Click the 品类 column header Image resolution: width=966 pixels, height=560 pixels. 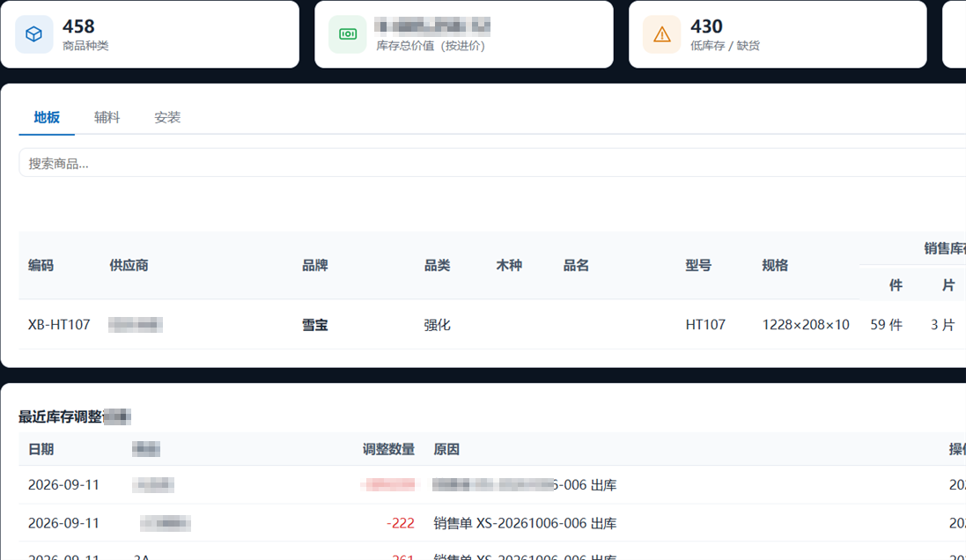coord(437,266)
